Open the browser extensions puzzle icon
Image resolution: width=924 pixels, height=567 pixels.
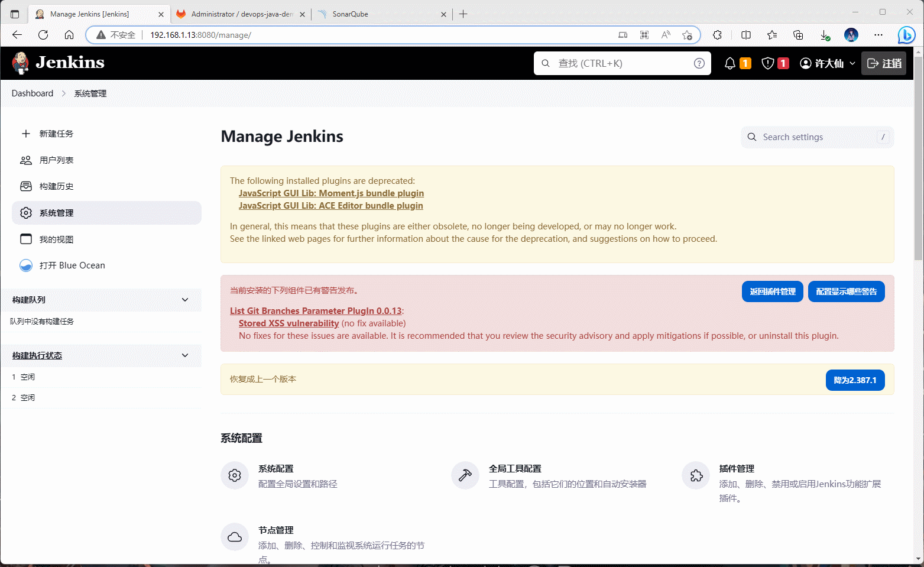[x=717, y=35]
